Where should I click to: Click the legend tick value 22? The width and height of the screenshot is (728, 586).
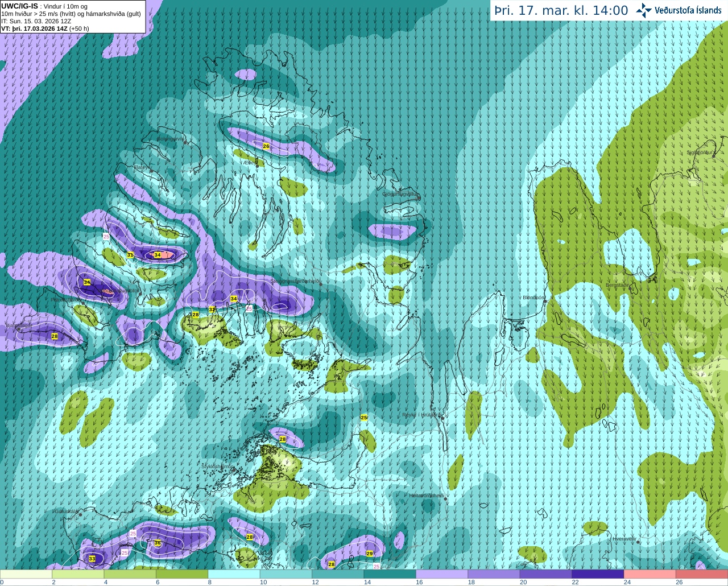(575, 583)
